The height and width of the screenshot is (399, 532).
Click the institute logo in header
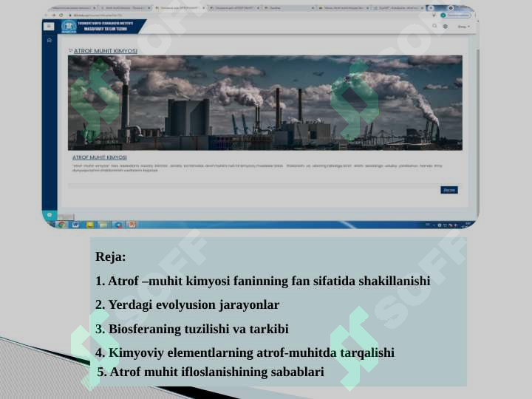(x=69, y=27)
